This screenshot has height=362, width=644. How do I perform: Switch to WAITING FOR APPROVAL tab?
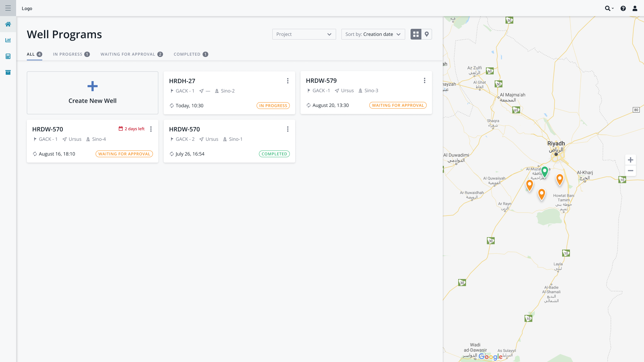(x=132, y=54)
